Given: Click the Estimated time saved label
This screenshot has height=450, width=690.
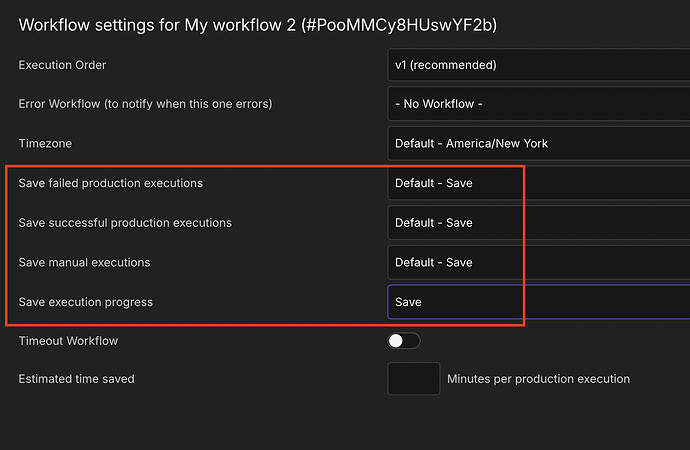Looking at the screenshot, I should point(76,379).
